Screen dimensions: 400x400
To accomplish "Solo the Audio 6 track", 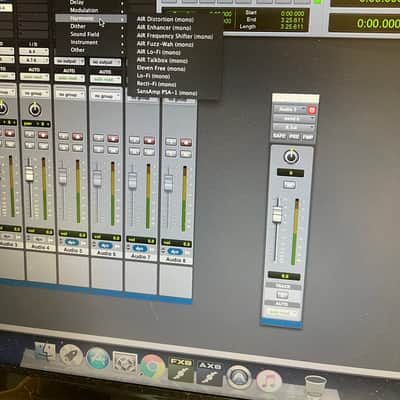I will pos(99,149).
